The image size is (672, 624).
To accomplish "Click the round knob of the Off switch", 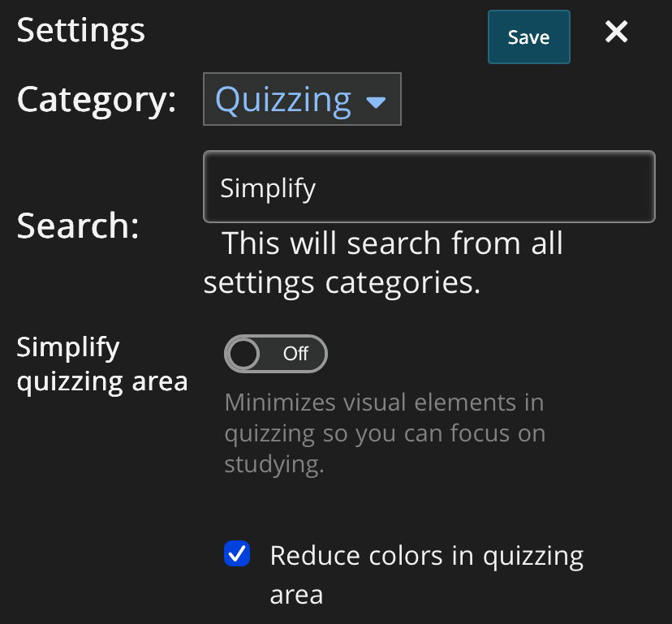I will pos(243,354).
